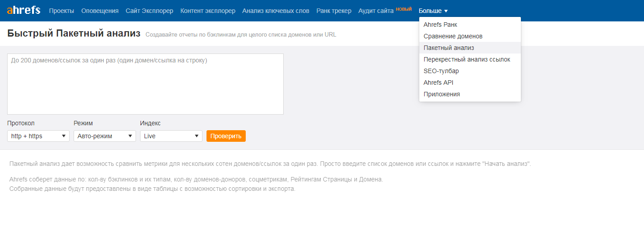Click the Протокол label

tap(21, 123)
